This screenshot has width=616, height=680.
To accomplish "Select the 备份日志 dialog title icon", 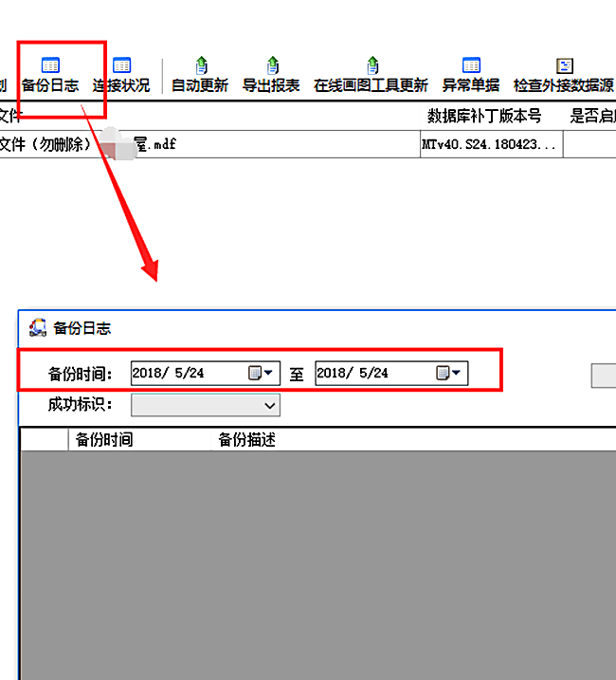I will point(38,328).
